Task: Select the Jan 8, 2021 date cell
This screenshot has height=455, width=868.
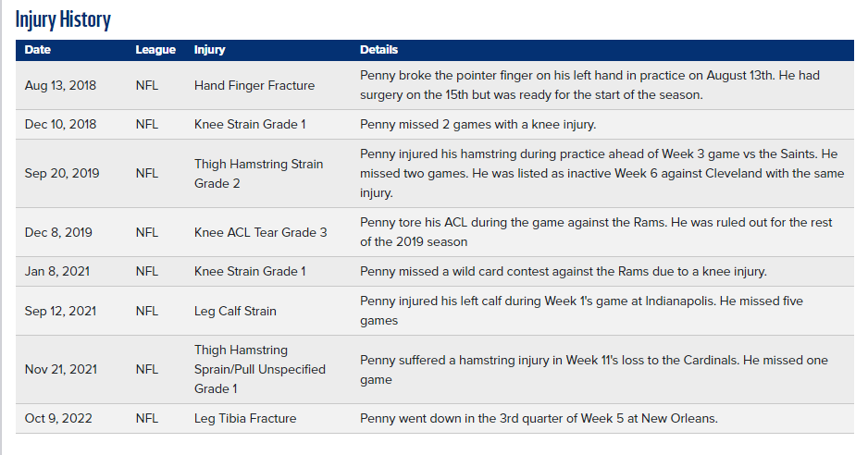Action: click(x=57, y=271)
